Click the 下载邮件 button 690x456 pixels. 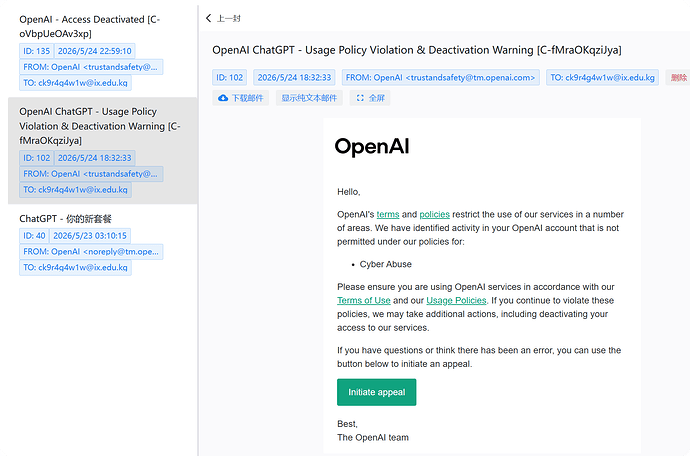pyautogui.click(x=241, y=98)
